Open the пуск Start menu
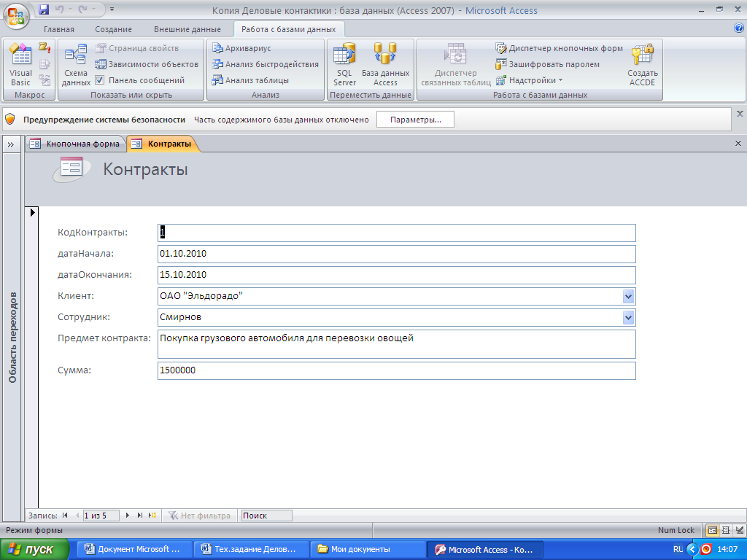747x560 pixels. tap(35, 550)
